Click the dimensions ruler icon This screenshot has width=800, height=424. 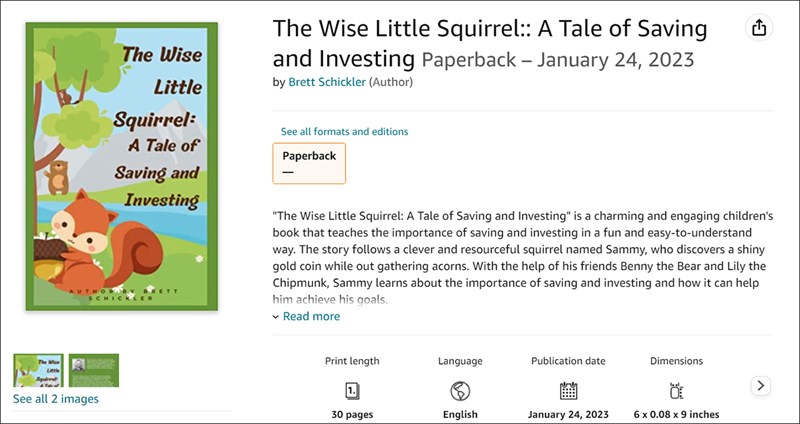676,391
